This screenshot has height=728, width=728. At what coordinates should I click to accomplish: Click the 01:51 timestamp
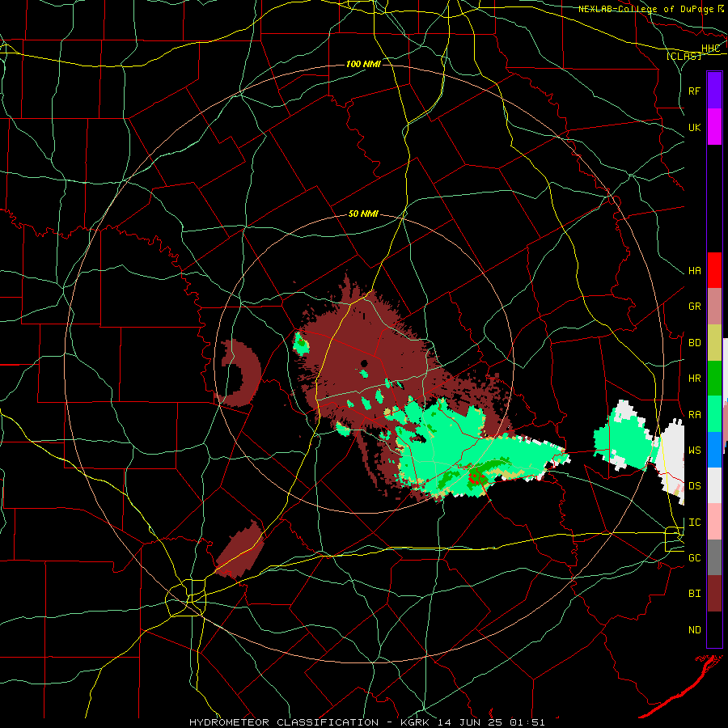527,722
